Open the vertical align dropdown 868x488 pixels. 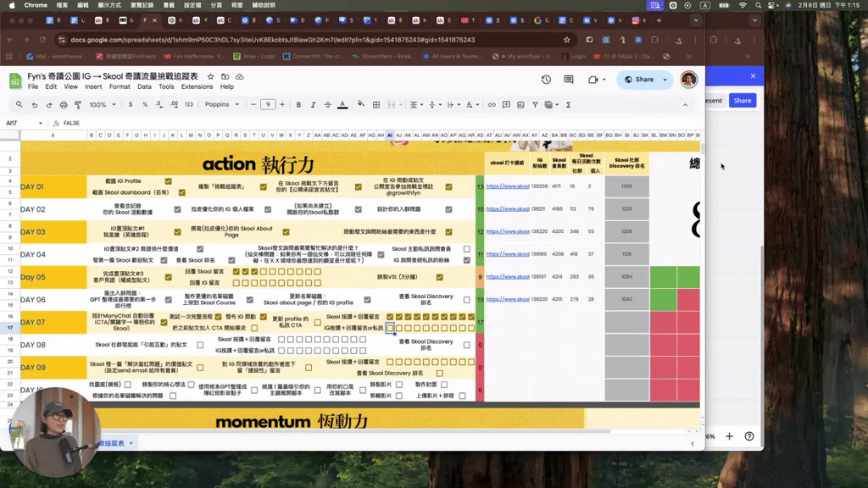click(435, 104)
